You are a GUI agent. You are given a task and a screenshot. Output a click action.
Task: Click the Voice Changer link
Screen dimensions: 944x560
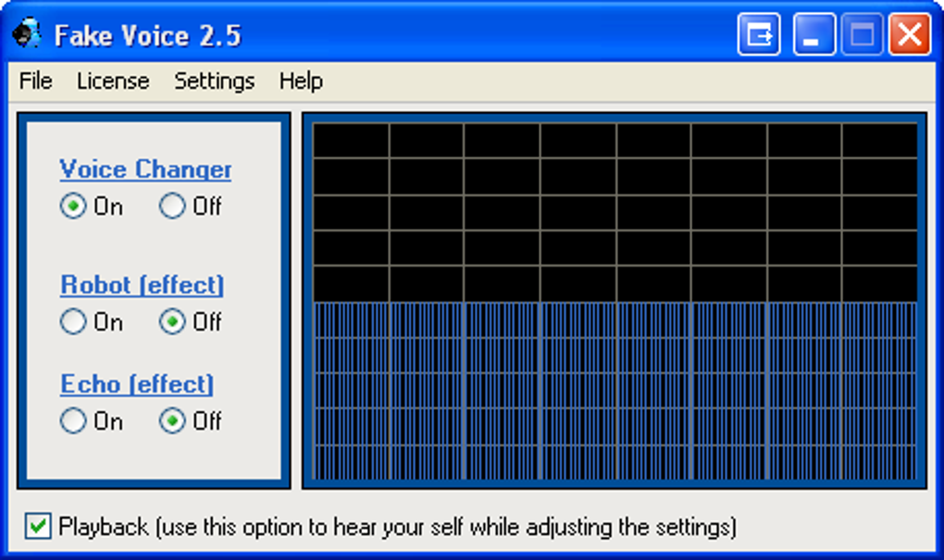pyautogui.click(x=145, y=169)
